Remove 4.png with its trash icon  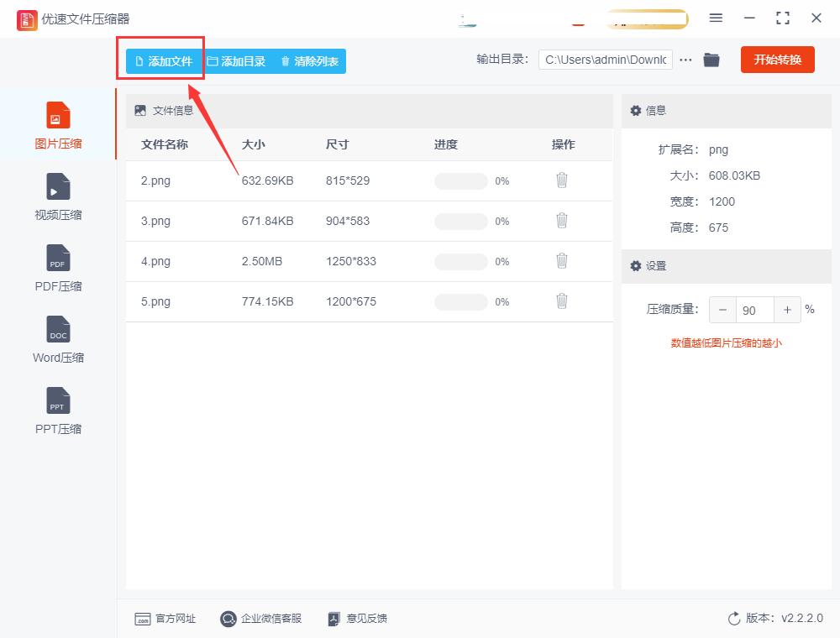(561, 261)
